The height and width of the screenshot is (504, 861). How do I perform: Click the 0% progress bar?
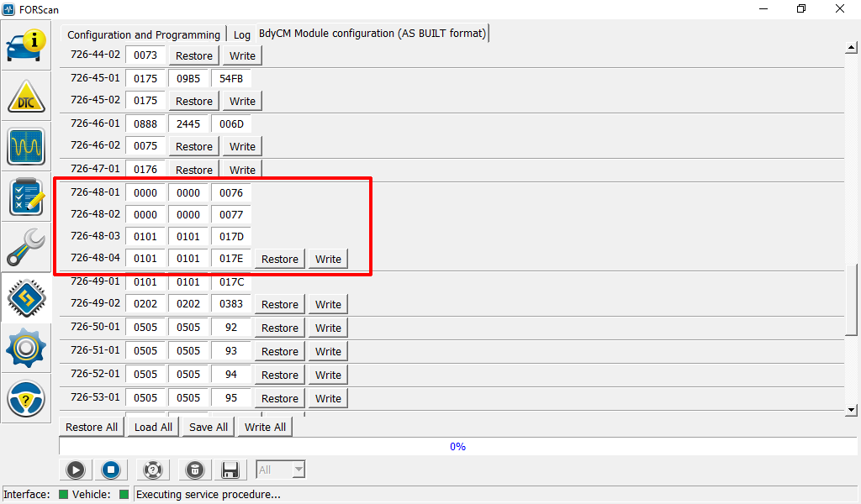[458, 446]
